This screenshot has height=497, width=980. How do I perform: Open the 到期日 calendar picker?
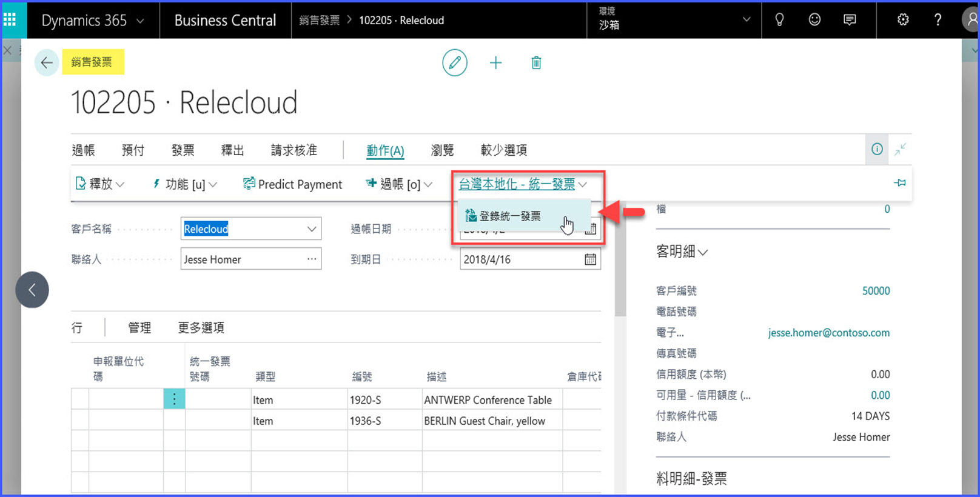590,259
